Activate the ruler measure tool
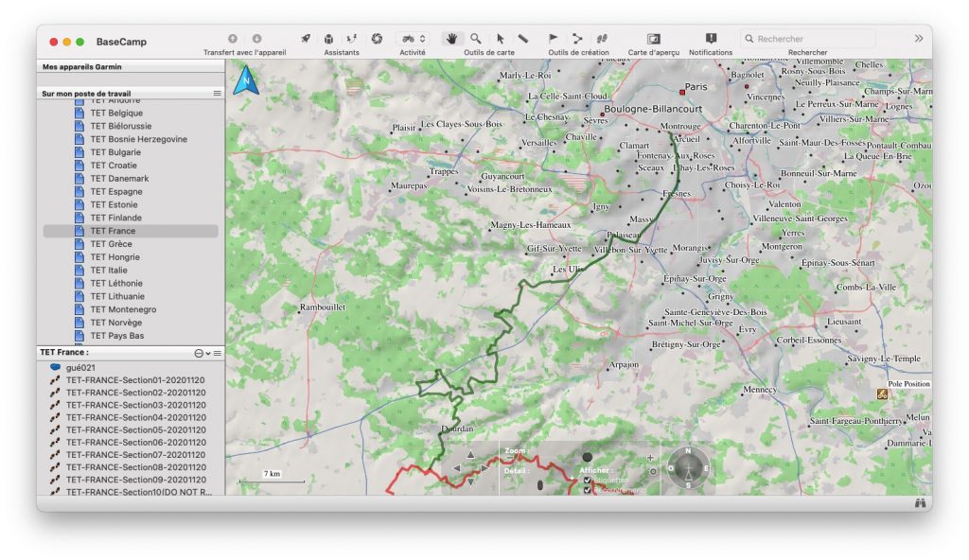The width and height of the screenshot is (969, 560). click(x=523, y=38)
